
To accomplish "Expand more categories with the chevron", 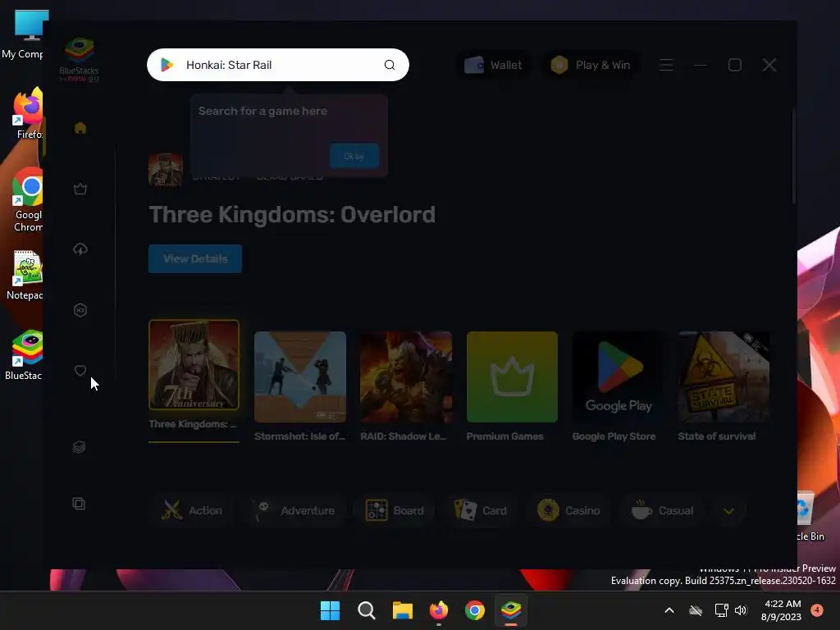I will tap(728, 511).
